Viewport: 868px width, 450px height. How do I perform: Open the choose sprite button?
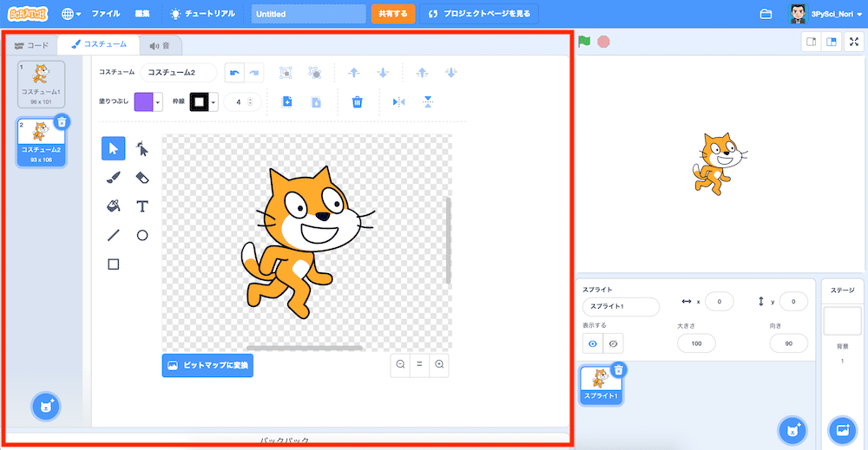click(x=792, y=430)
